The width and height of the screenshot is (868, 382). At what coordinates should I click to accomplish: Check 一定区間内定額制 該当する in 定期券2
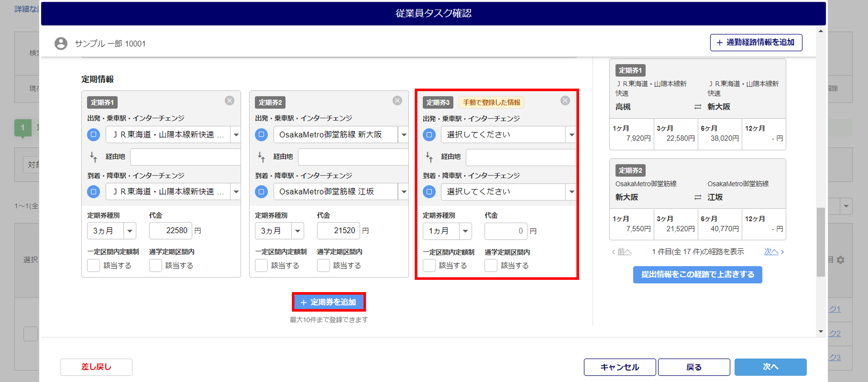tap(261, 265)
